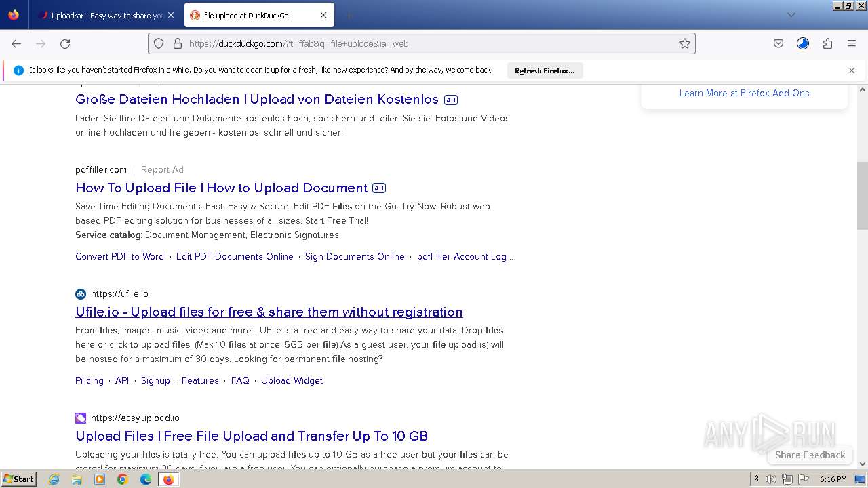The image size is (868, 488).
Task: Open Ufile.io - Upload files for free result
Action: [x=269, y=312]
